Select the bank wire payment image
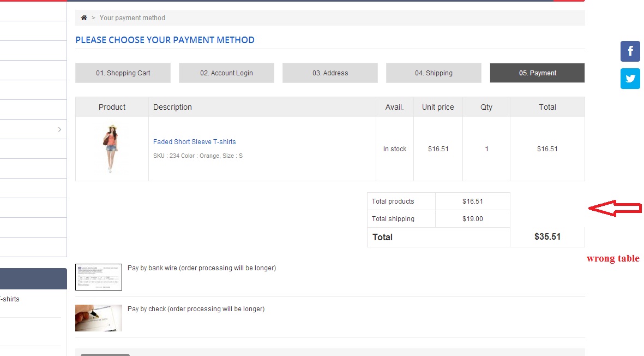This screenshot has height=356, width=644. (99, 277)
